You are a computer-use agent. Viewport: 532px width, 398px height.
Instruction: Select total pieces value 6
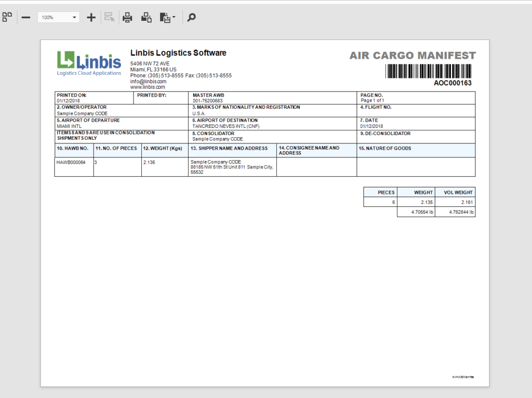tap(394, 202)
